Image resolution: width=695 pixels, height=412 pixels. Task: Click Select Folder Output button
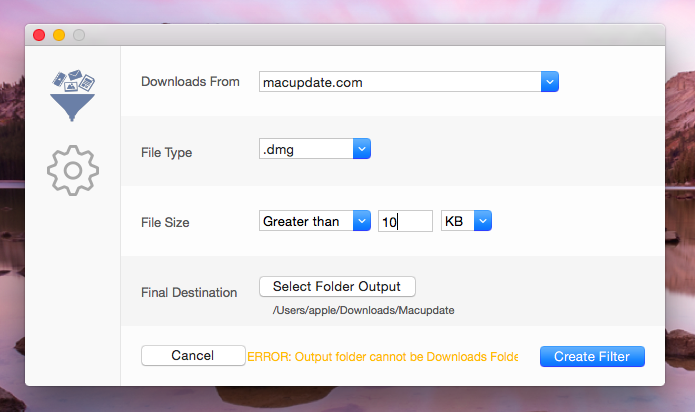[x=337, y=287]
